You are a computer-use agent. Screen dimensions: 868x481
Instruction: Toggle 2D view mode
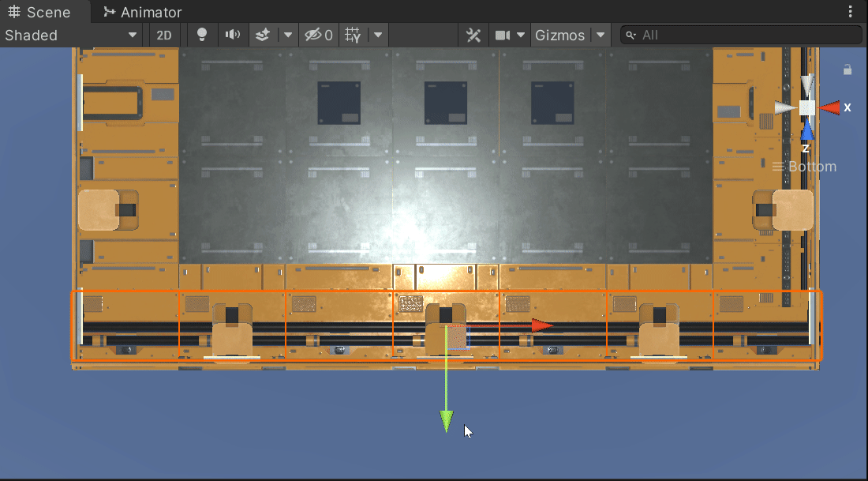(x=164, y=35)
